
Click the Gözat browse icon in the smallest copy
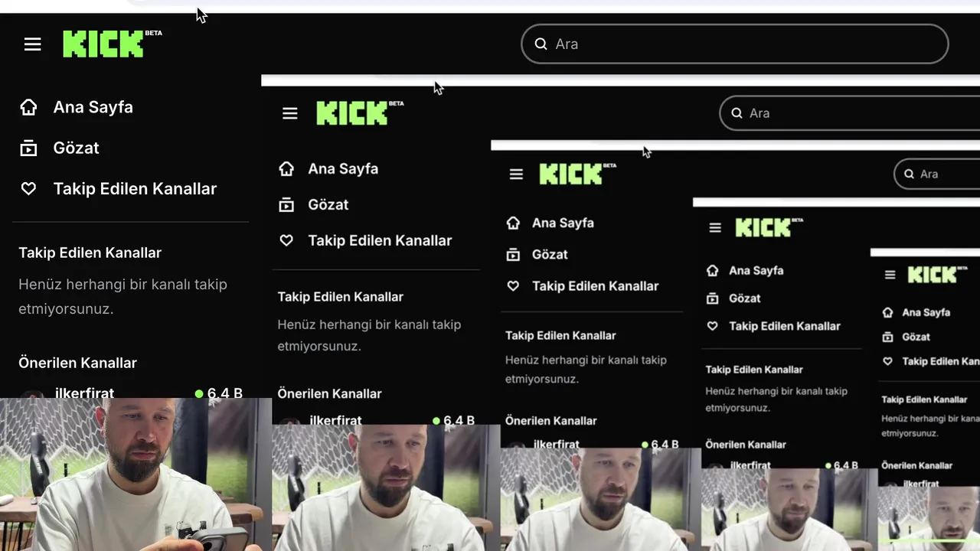pyautogui.click(x=887, y=337)
